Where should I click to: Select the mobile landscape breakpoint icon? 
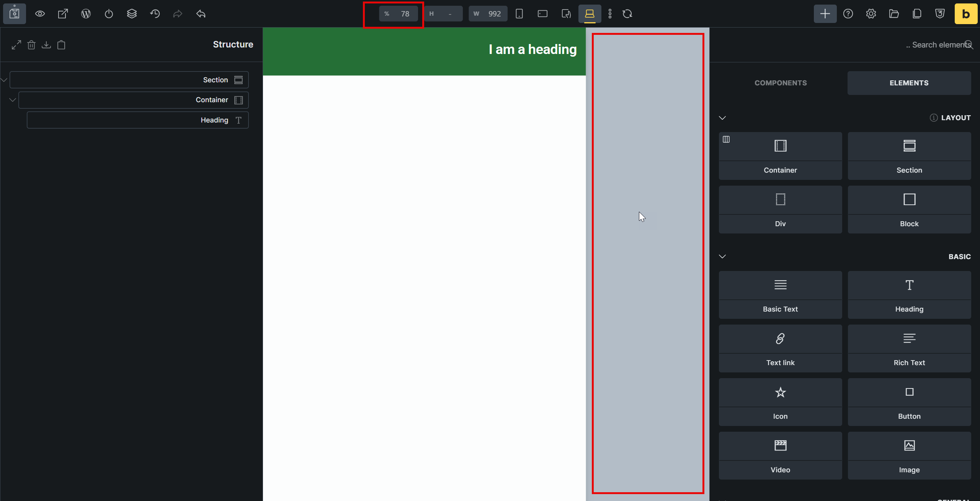point(542,14)
